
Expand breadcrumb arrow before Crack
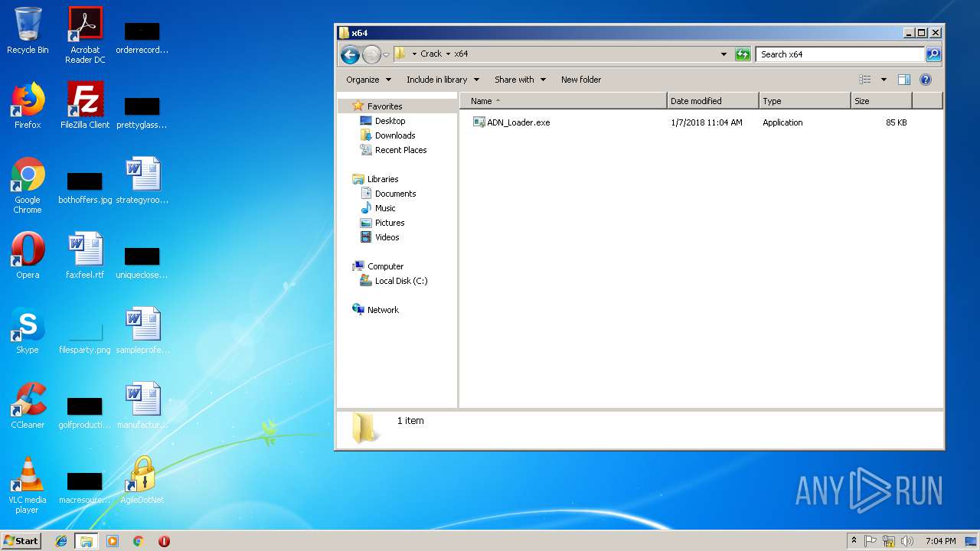(414, 54)
